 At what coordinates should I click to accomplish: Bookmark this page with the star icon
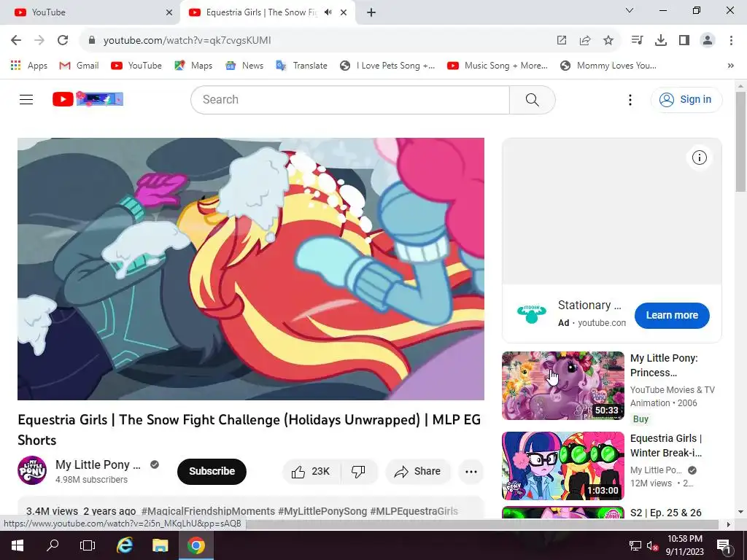click(608, 41)
